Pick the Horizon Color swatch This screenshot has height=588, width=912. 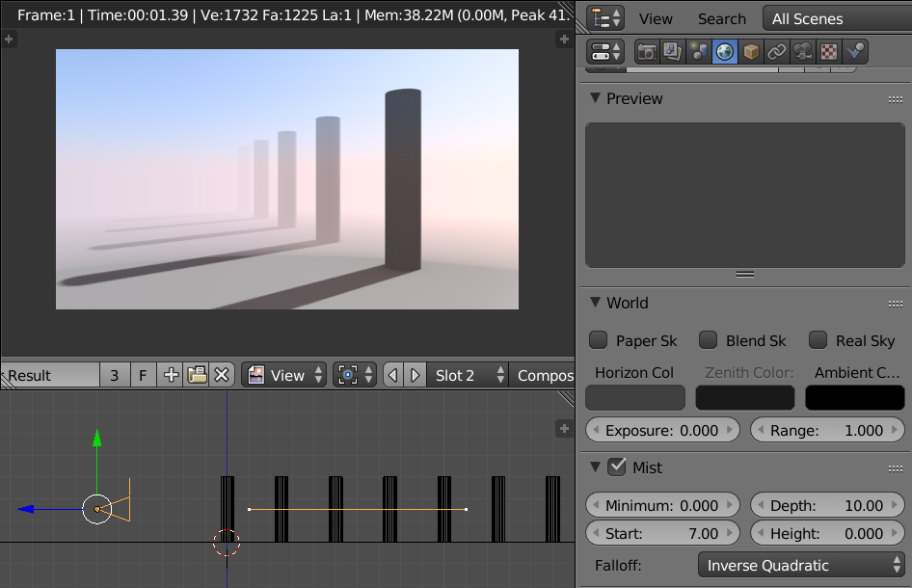(x=634, y=397)
